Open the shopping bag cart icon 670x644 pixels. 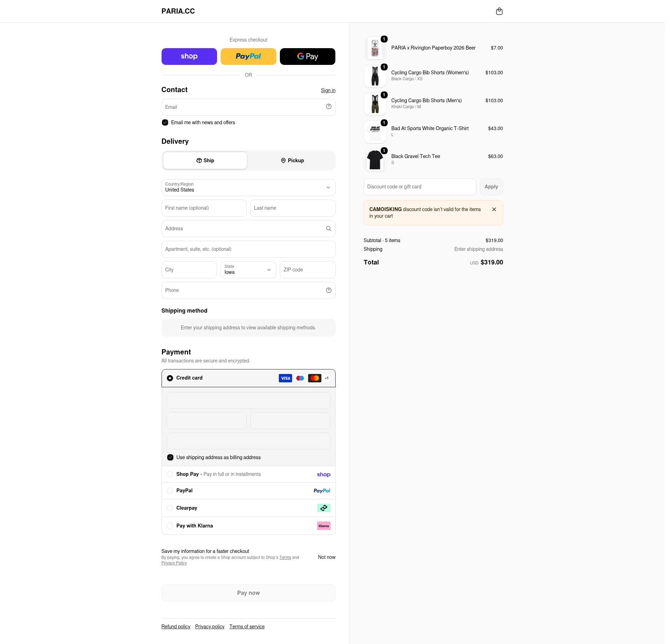[x=499, y=11]
